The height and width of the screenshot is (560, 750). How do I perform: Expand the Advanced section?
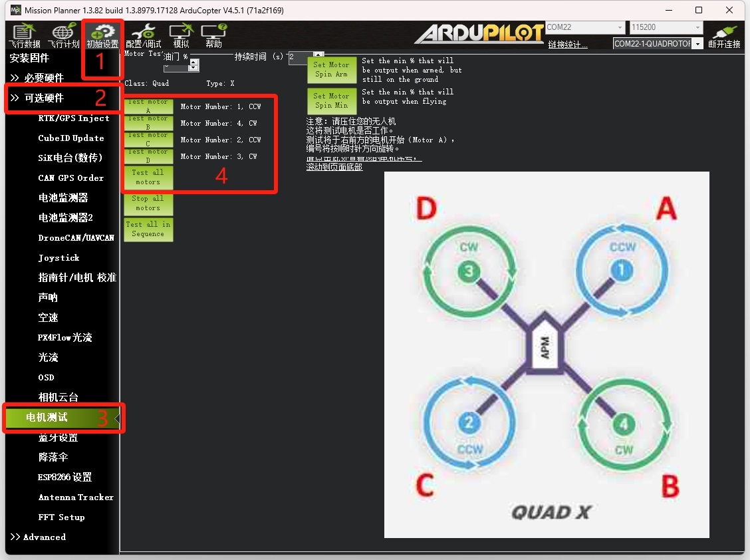(x=39, y=537)
